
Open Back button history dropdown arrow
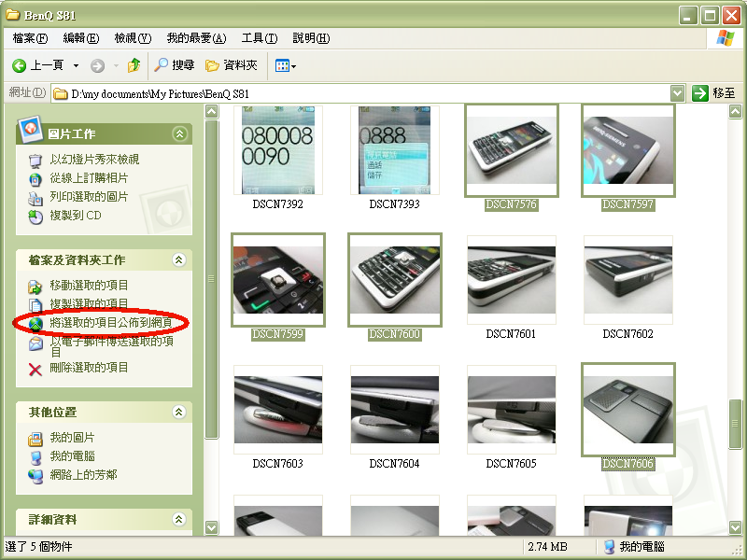[76, 65]
